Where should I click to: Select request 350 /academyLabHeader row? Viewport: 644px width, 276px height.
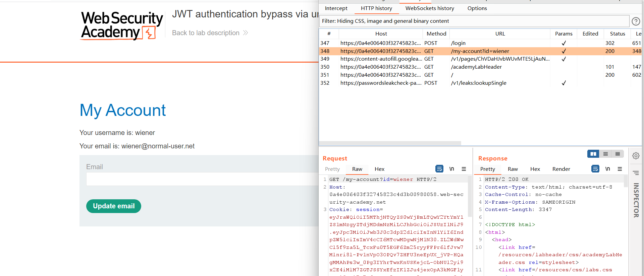point(480,67)
